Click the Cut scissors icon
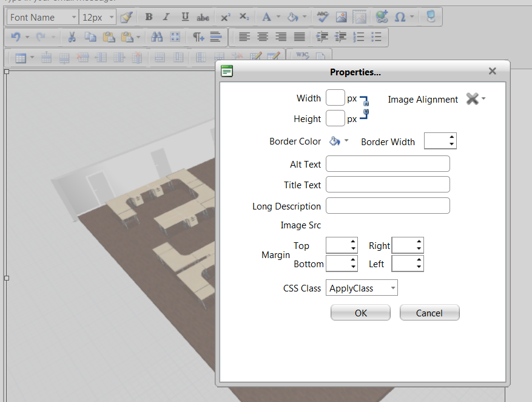Image resolution: width=532 pixels, height=402 pixels. (72, 37)
